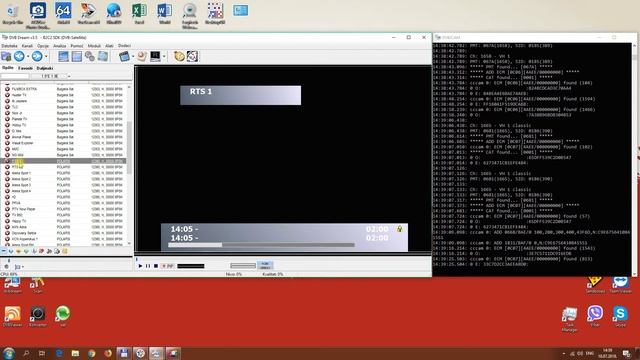Screen dimensions: 640x360
Task: Stop playback with the stop button
Action: coord(156,266)
